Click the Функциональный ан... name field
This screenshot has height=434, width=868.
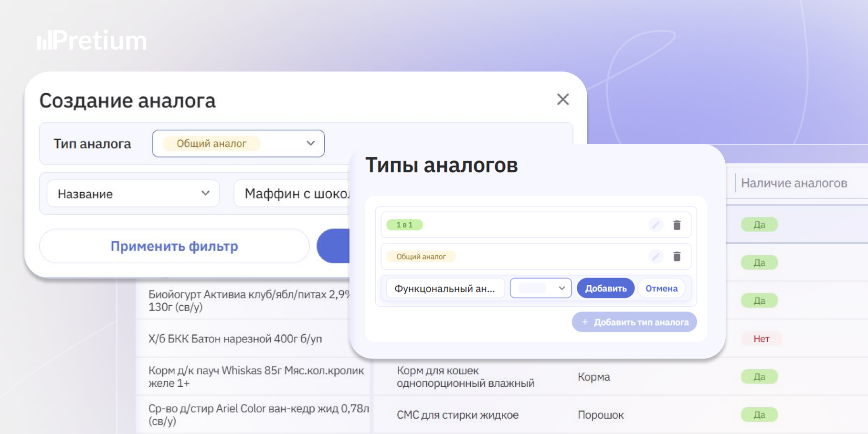[x=445, y=288]
